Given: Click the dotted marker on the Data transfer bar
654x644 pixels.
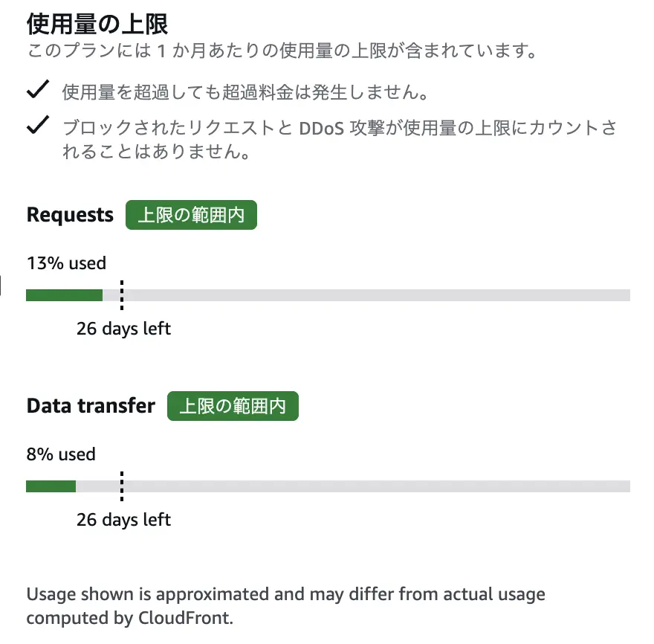Looking at the screenshot, I should pyautogui.click(x=121, y=486).
